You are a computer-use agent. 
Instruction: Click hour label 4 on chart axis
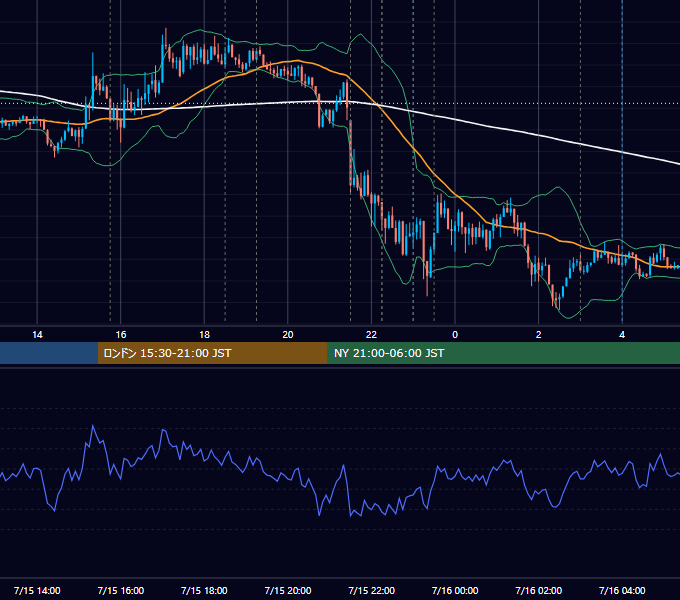click(x=622, y=334)
